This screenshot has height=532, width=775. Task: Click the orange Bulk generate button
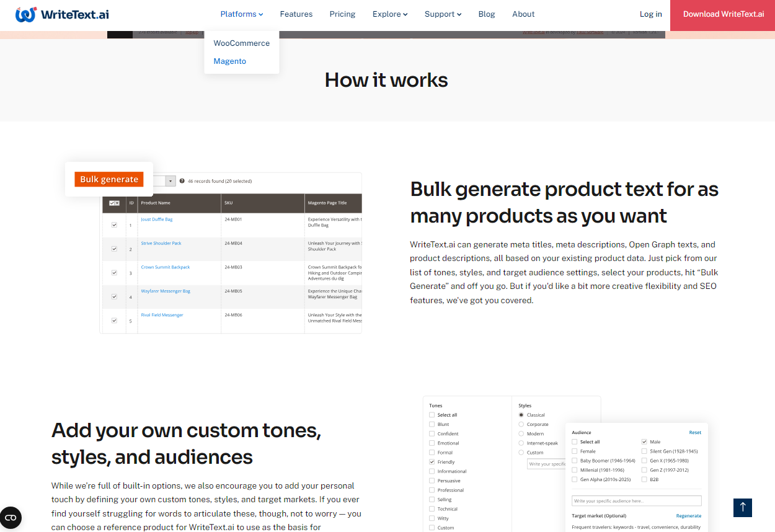pos(109,179)
